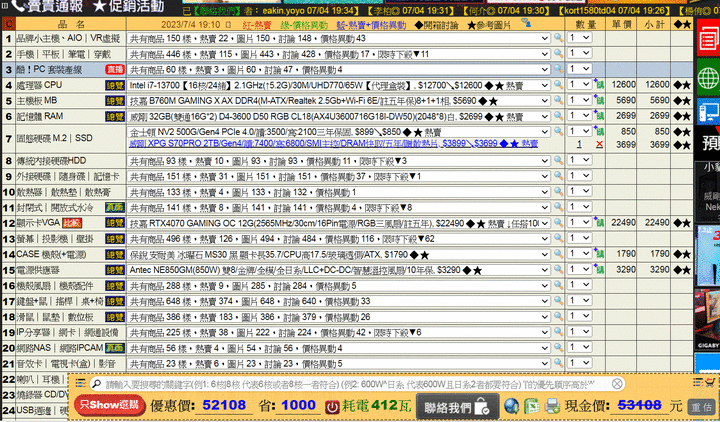The image size is (720, 422).
Task: Click ◆開箱討論 legend text
Action: [x=436, y=25]
